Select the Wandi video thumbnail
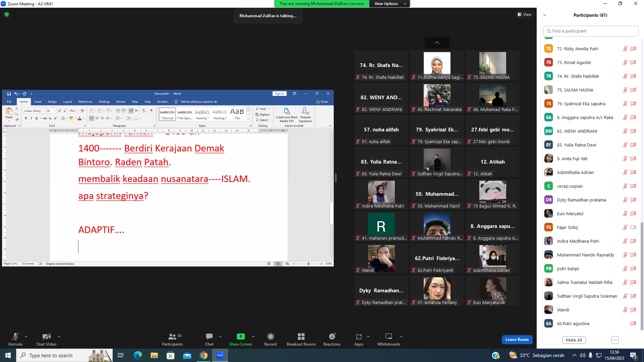Viewport: 644px width, 362px height. click(381, 258)
